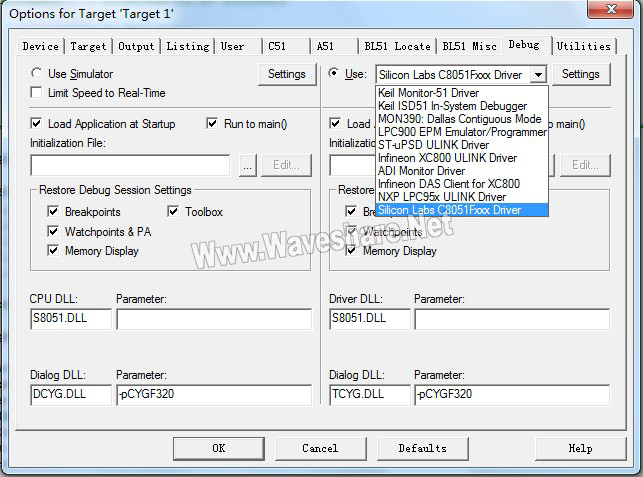Toggle the Toolbox checkbox

click(x=173, y=211)
